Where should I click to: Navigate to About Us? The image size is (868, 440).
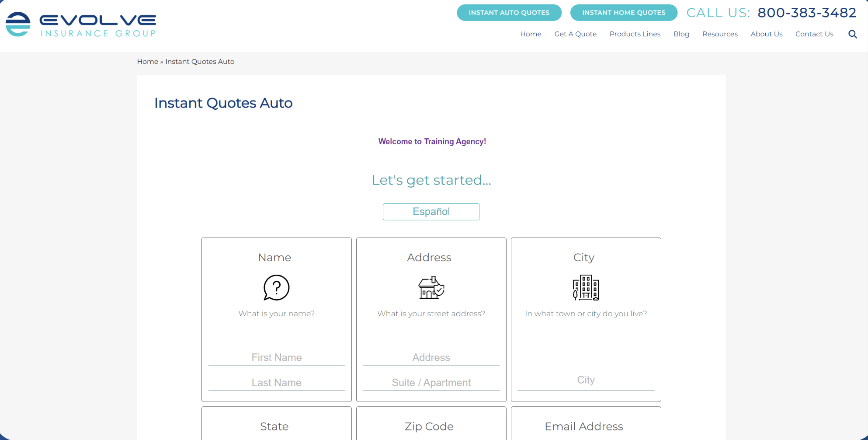766,34
